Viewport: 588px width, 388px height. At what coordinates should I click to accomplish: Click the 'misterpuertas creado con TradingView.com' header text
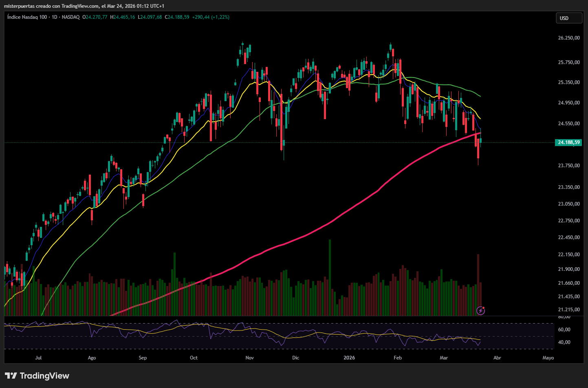(x=52, y=6)
